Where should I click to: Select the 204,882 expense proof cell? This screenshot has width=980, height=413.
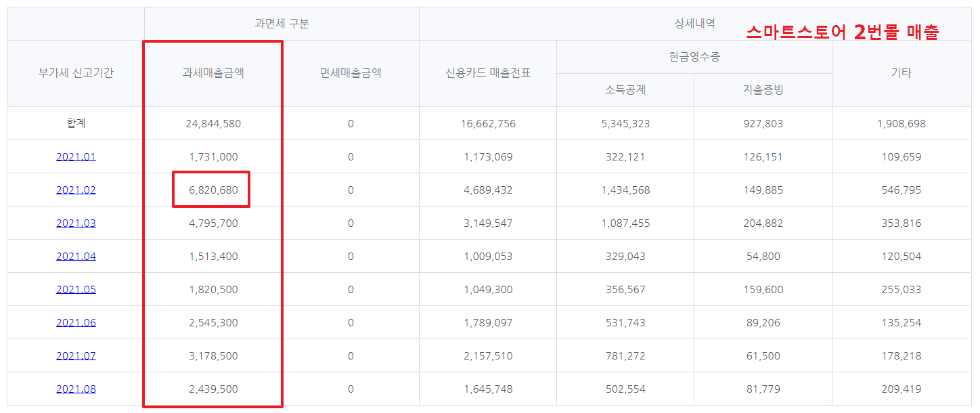(x=763, y=223)
